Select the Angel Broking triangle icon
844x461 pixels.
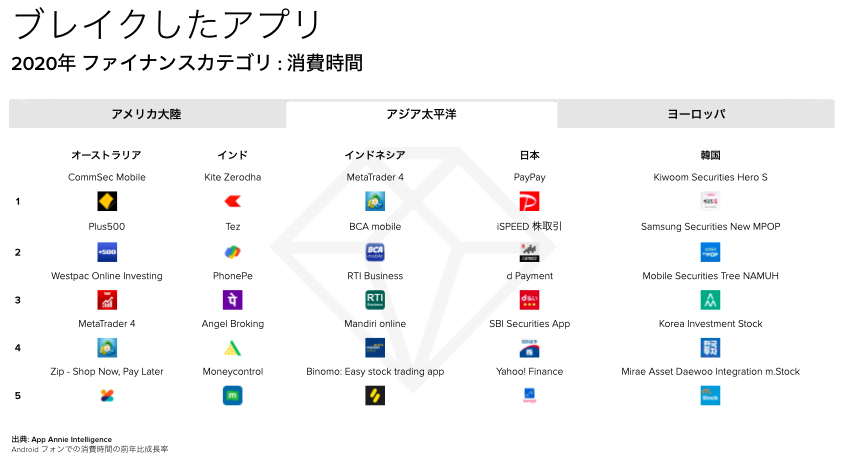coord(233,348)
